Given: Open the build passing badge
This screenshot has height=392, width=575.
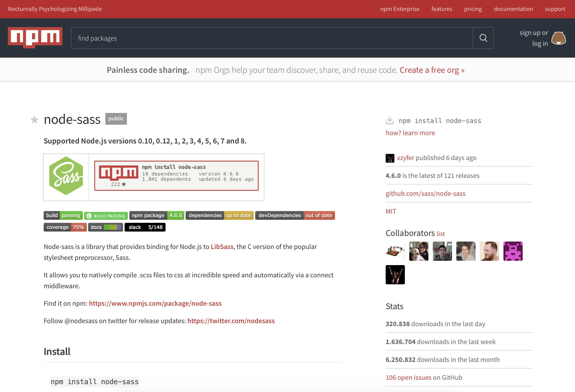Looking at the screenshot, I should pos(63,215).
